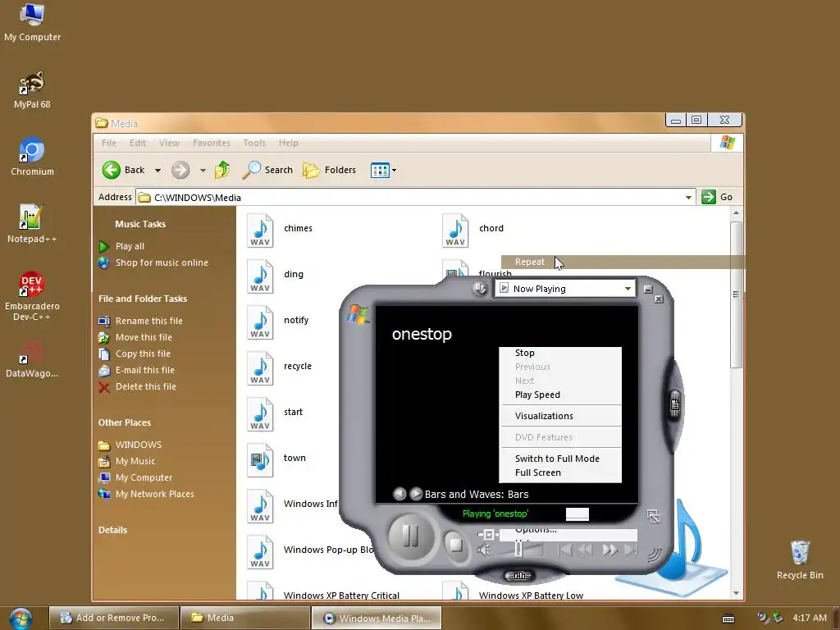
Task: Click the square Stop button in the player
Action: pyautogui.click(x=456, y=545)
